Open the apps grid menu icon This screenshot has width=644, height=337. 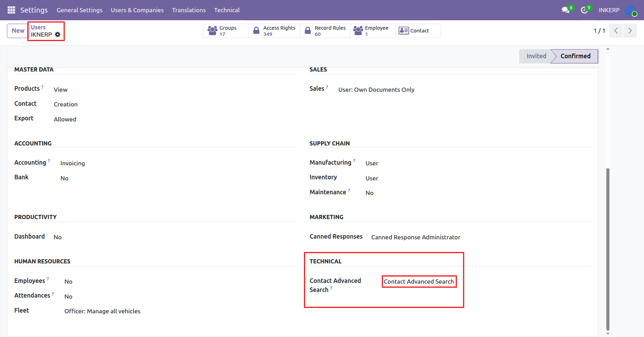pos(11,10)
